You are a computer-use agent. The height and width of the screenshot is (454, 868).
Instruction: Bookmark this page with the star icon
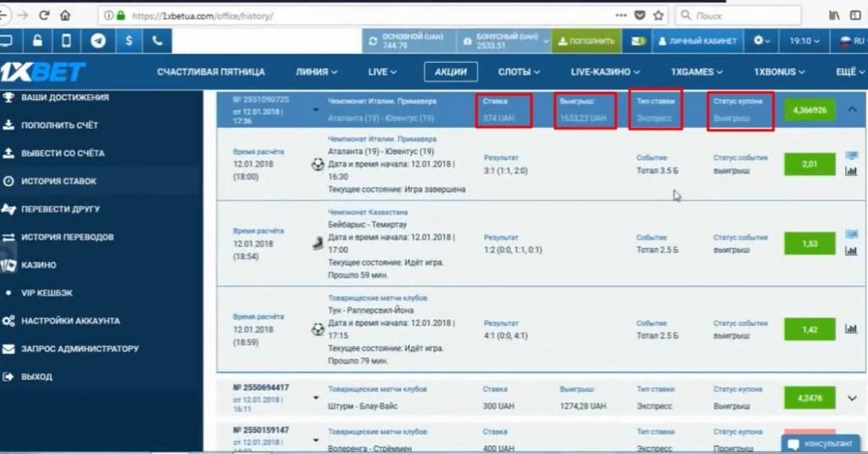pyautogui.click(x=658, y=15)
